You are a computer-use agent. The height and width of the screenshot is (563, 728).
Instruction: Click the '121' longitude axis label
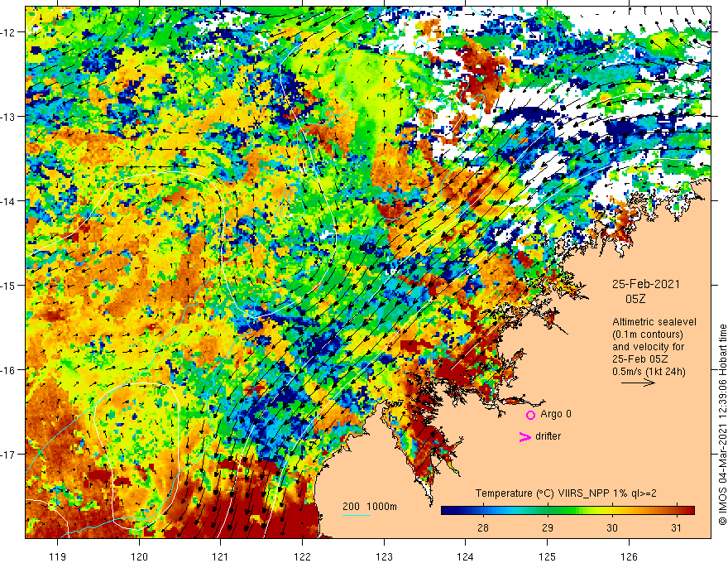coord(221,556)
